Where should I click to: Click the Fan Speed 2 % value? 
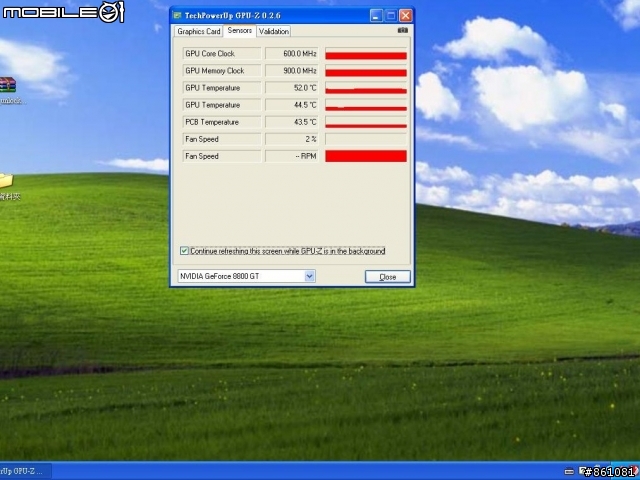pyautogui.click(x=291, y=139)
